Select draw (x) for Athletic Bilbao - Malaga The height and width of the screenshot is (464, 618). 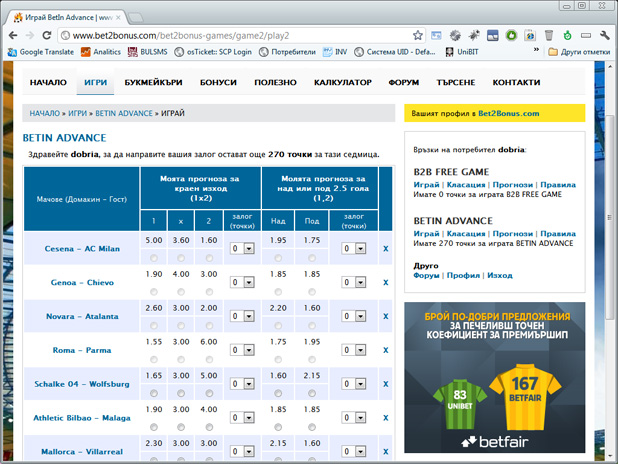click(x=181, y=427)
